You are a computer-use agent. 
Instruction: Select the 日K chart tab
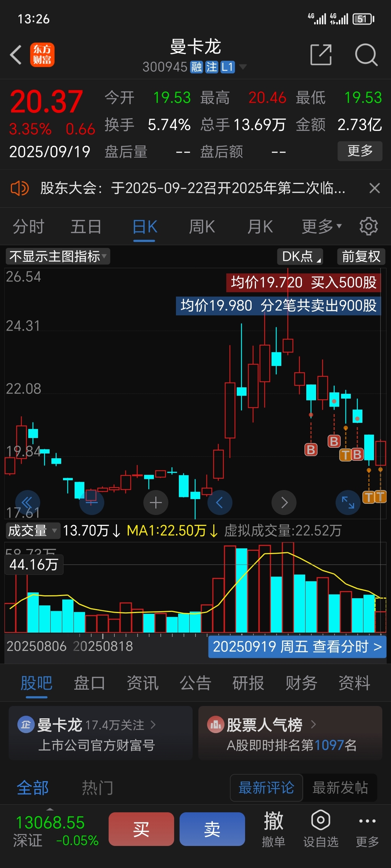(x=145, y=227)
